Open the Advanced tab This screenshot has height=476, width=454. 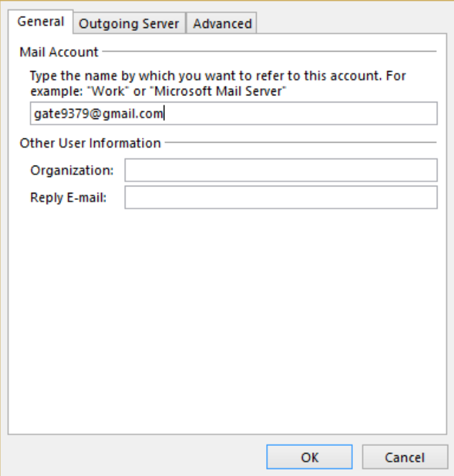pos(222,24)
